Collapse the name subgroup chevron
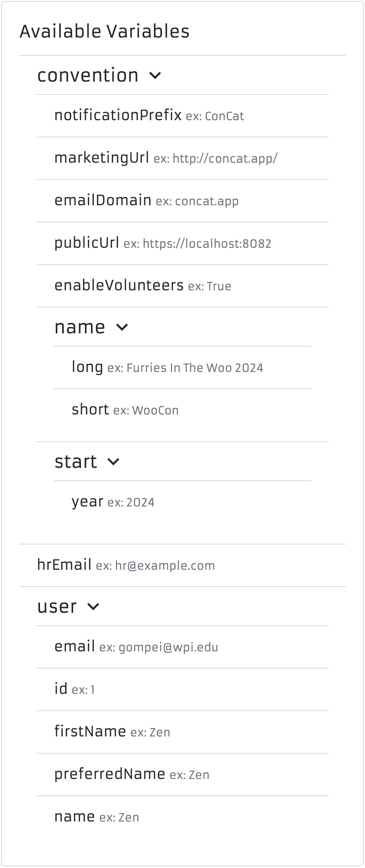Viewport: 365px width, 868px height. coord(122,327)
